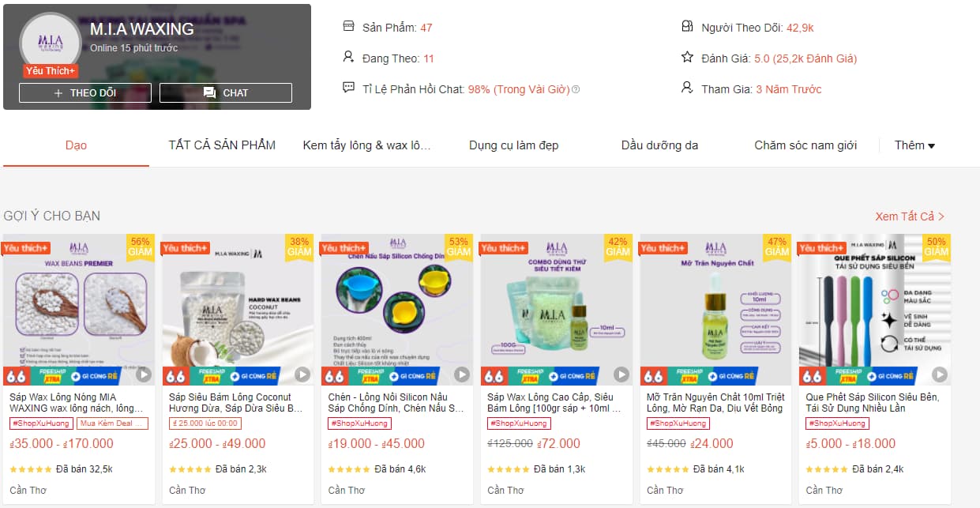Select Chăm sóc nam giới tab
Screen dimensions: 980x508
(805, 145)
